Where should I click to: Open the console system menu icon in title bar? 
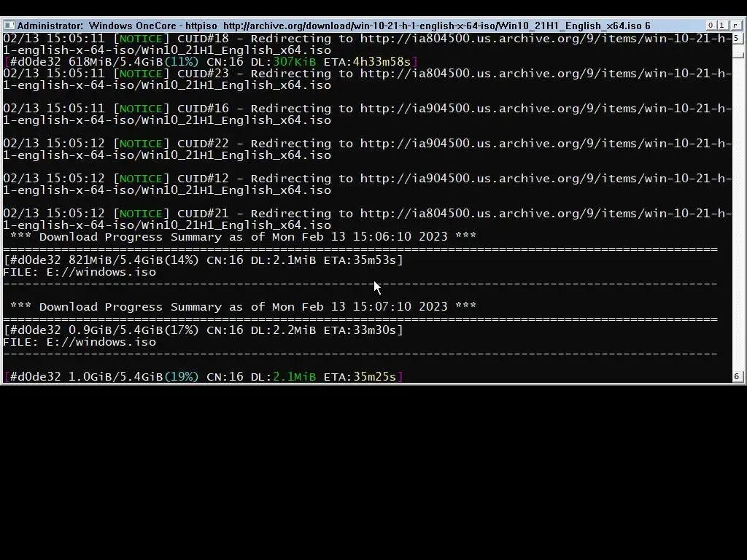coord(9,26)
